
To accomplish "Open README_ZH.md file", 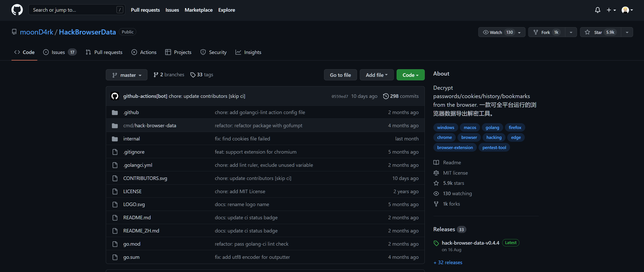I will (x=141, y=231).
